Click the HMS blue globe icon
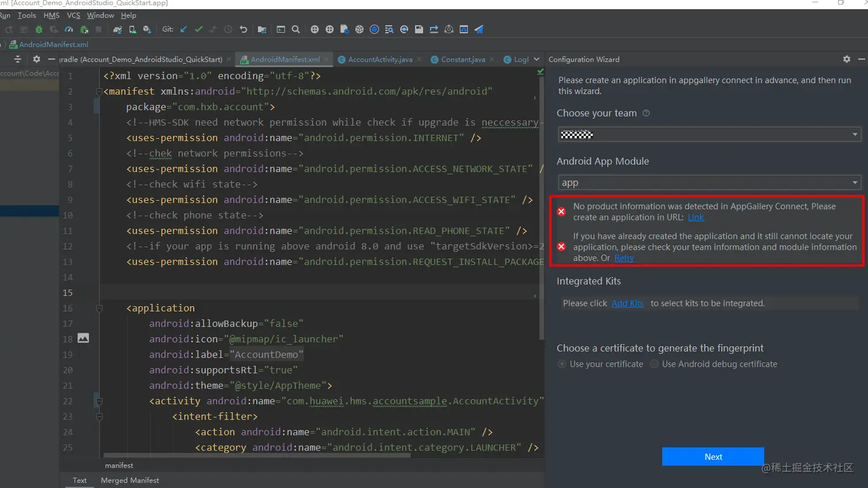The height and width of the screenshot is (488, 868). click(374, 29)
